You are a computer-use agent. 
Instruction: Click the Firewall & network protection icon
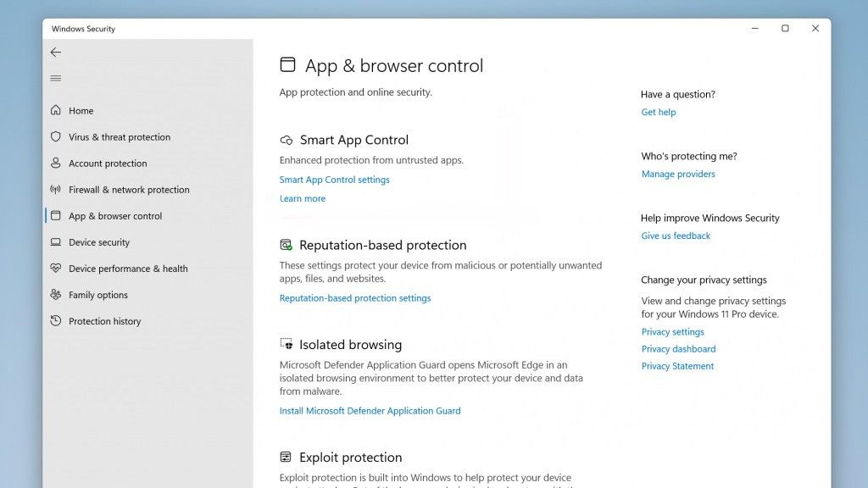pyautogui.click(x=56, y=190)
